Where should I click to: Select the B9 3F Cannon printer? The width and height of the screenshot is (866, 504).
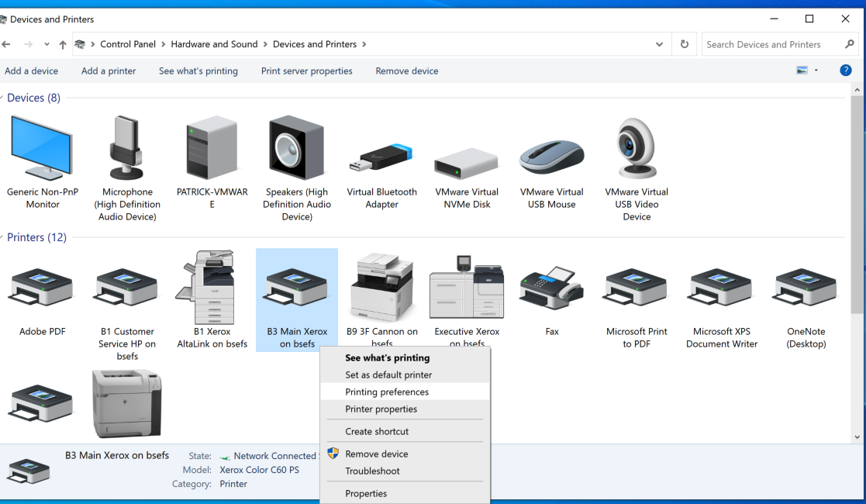click(381, 299)
